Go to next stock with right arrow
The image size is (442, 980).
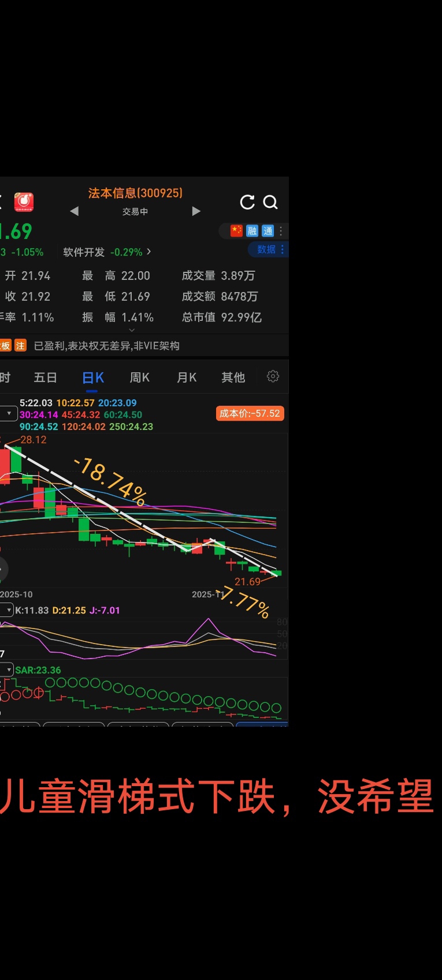pos(196,211)
